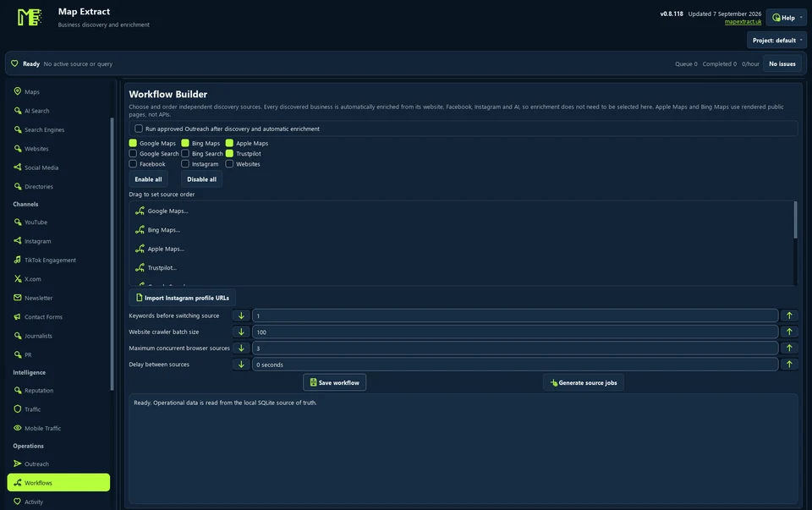The height and width of the screenshot is (510, 812).
Task: Open the Workflows sidebar item
Action: [x=58, y=483]
